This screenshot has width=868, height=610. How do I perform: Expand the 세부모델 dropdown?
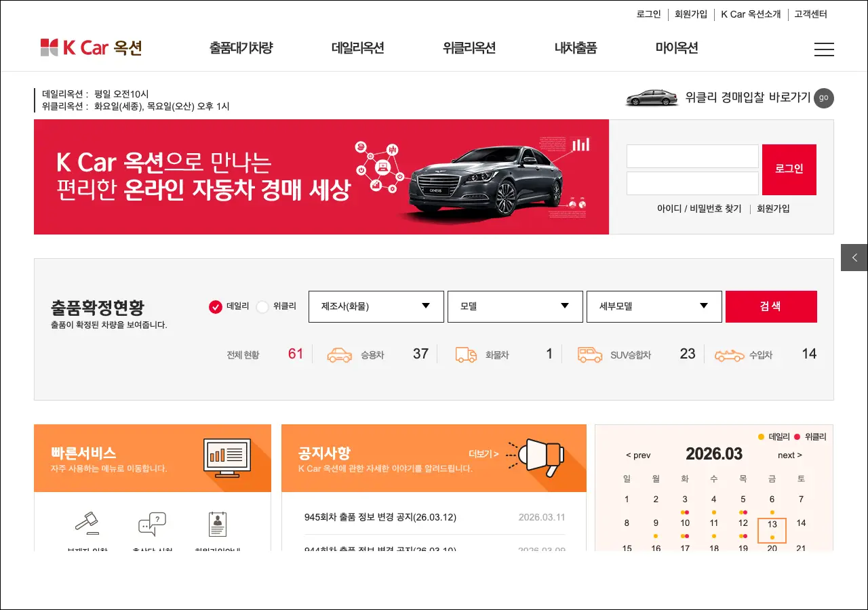point(654,306)
